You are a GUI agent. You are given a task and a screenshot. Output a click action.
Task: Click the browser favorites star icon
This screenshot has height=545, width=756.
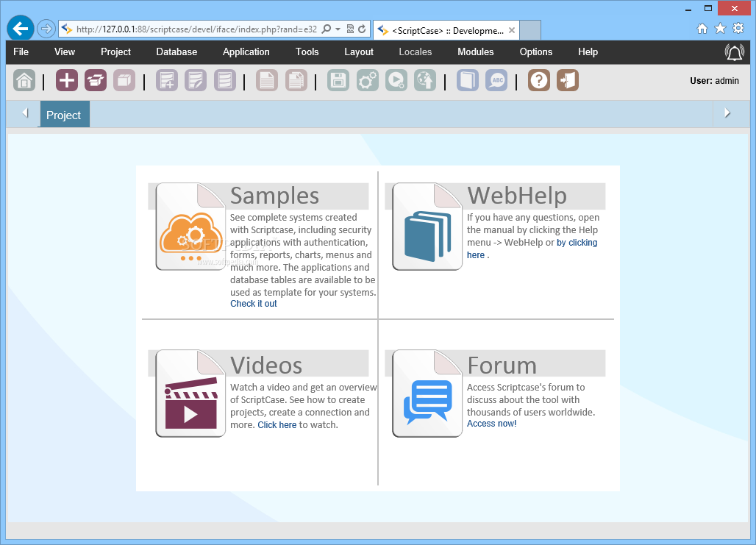click(x=720, y=29)
